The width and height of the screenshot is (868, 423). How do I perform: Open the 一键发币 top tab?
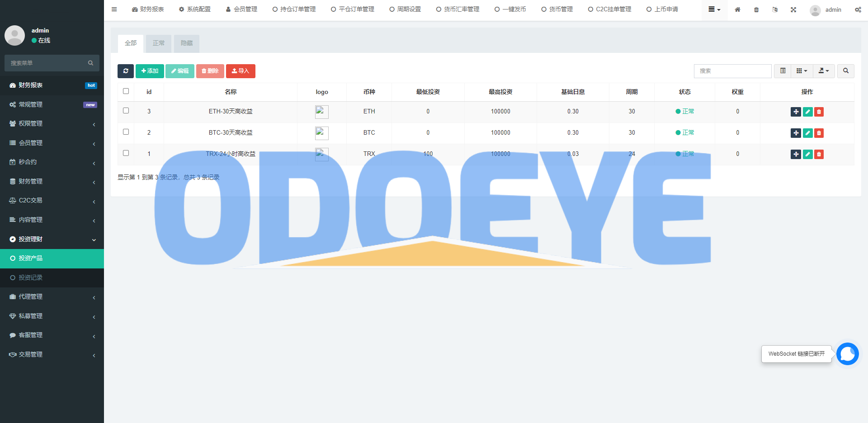510,9
